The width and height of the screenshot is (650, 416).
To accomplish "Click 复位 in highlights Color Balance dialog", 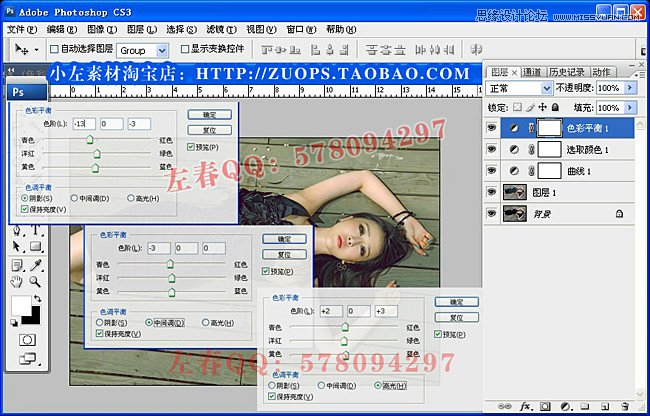I will click(x=457, y=318).
